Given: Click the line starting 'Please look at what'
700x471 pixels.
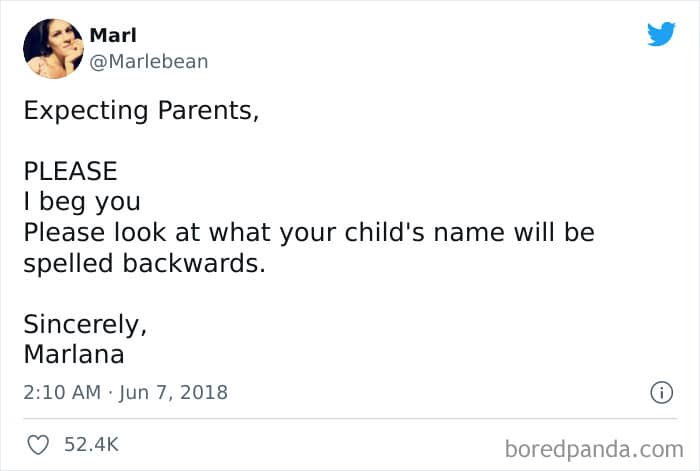Looking at the screenshot, I should click(x=308, y=233).
